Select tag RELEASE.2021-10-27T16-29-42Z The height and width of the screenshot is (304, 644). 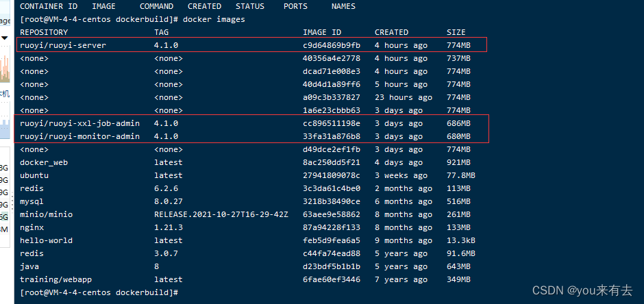click(221, 214)
